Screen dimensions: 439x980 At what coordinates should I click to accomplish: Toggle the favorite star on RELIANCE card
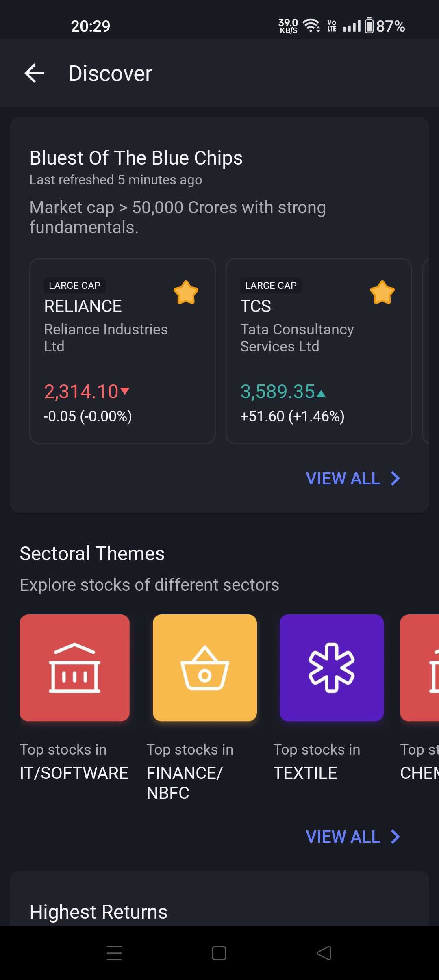click(186, 293)
